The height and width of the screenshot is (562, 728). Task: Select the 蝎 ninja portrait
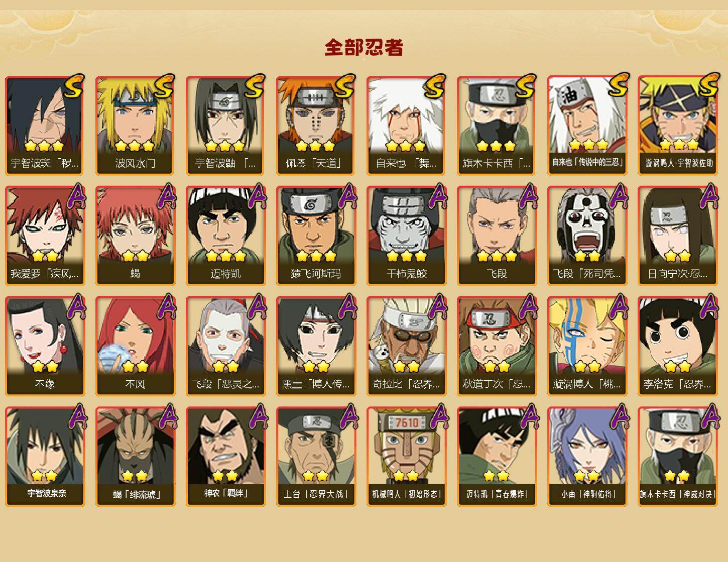tap(135, 236)
